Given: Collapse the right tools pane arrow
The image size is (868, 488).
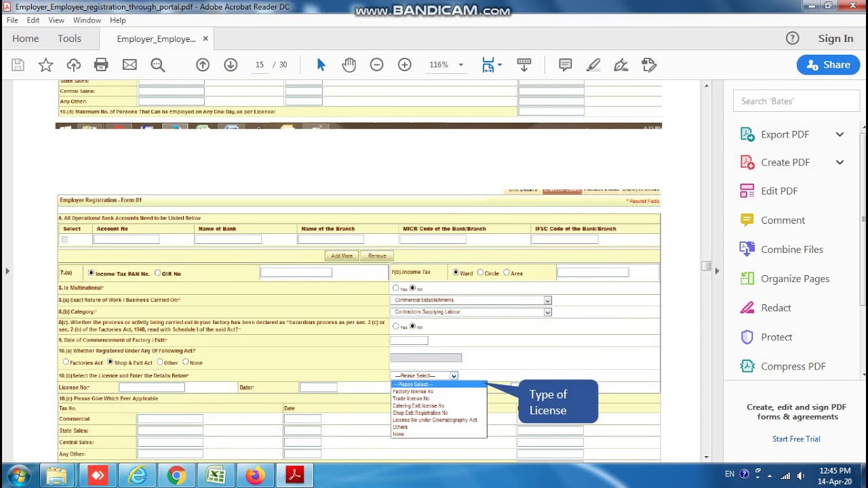Looking at the screenshot, I should (717, 271).
